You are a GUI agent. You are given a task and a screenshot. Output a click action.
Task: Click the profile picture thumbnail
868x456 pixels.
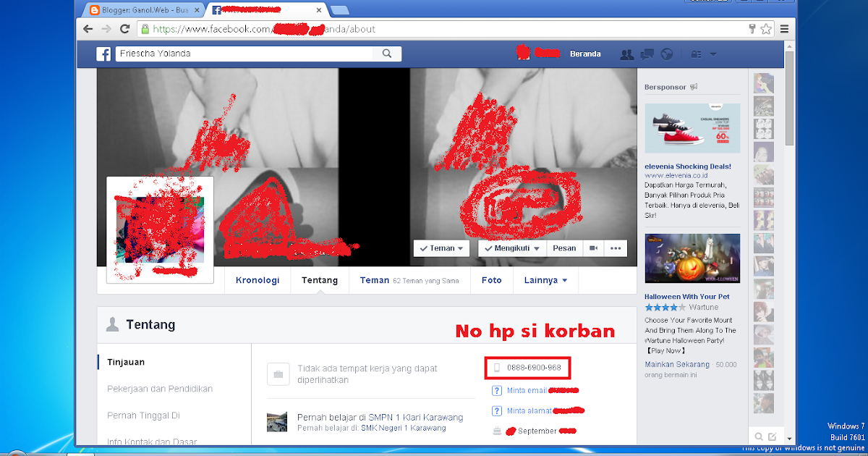point(160,230)
